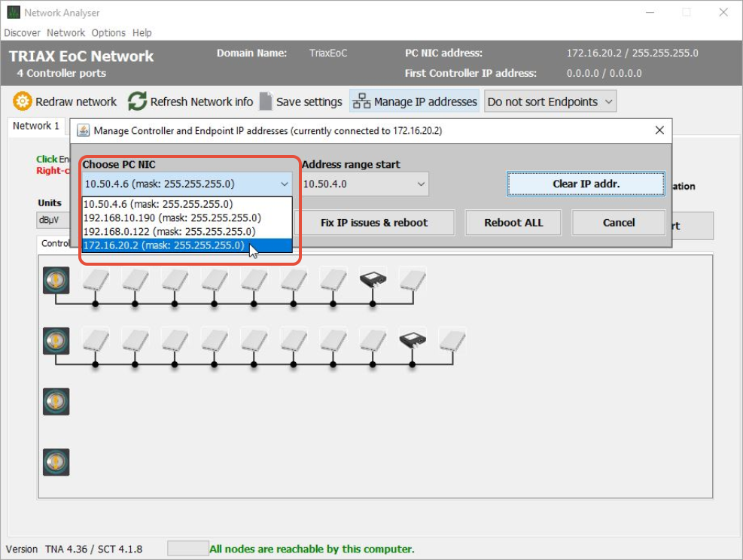Select 172.16.20.2 NIC from the list
The image size is (743, 560).
(187, 245)
